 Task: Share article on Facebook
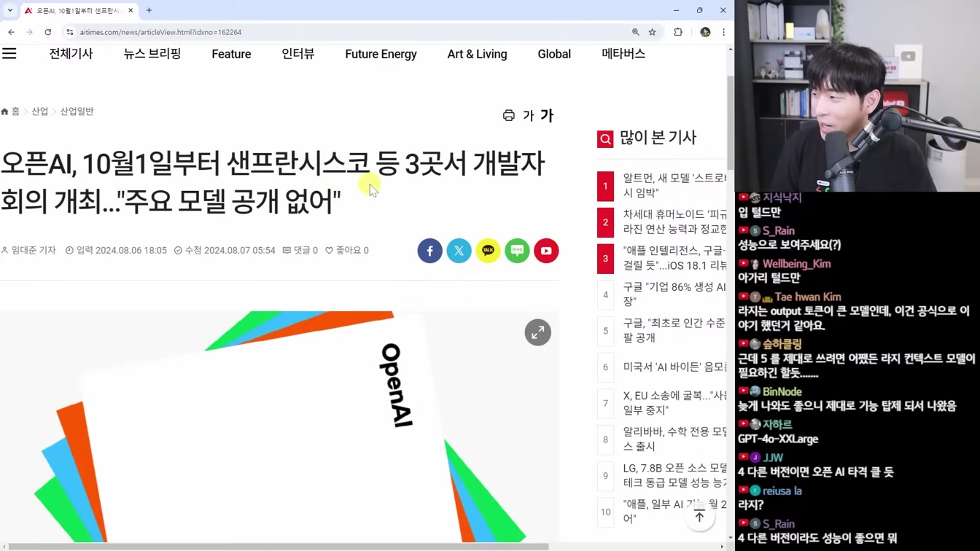[430, 251]
